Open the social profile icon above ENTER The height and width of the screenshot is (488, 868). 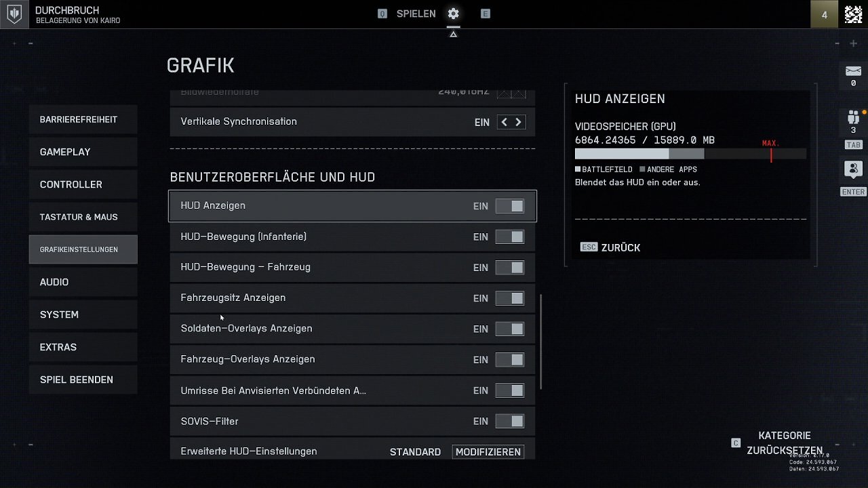(853, 169)
